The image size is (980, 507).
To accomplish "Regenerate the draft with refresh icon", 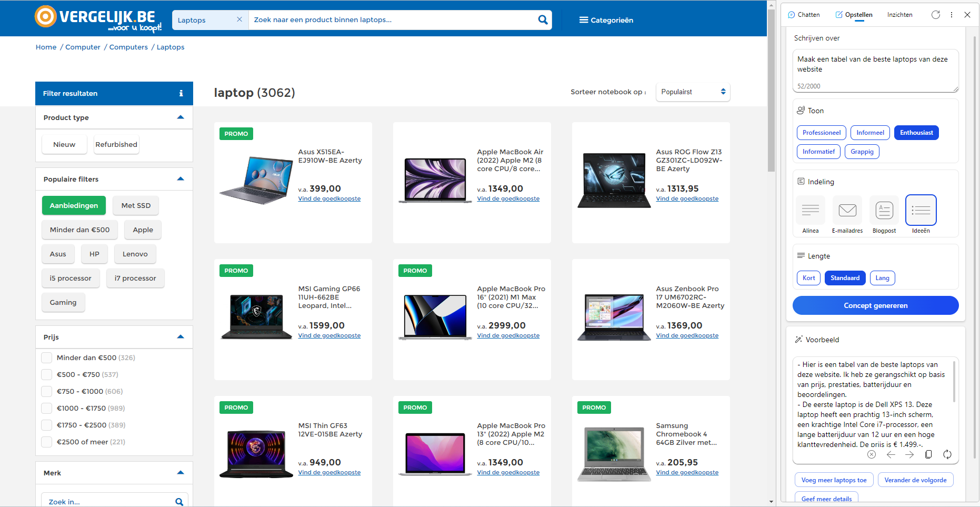I will (x=947, y=454).
